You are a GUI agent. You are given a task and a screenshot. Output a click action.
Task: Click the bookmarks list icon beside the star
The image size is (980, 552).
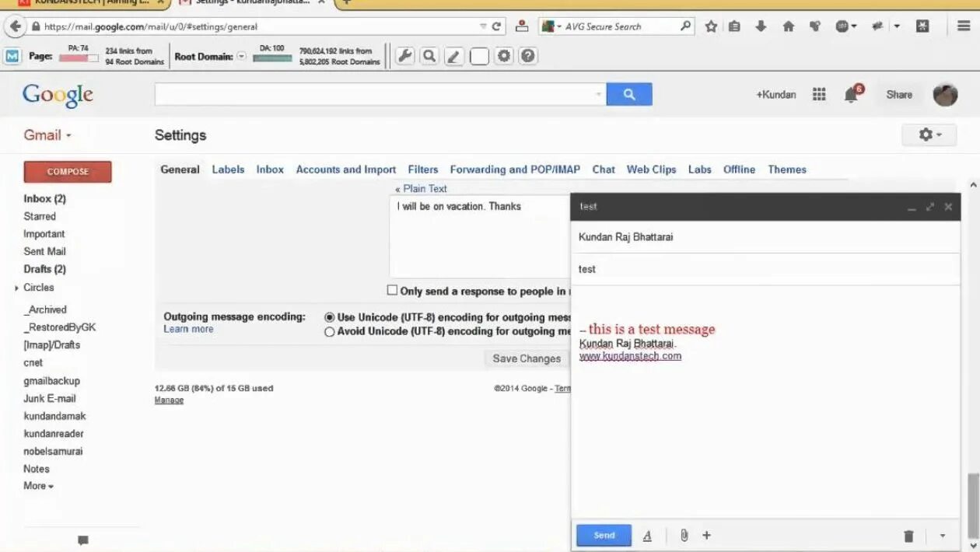(x=734, y=26)
